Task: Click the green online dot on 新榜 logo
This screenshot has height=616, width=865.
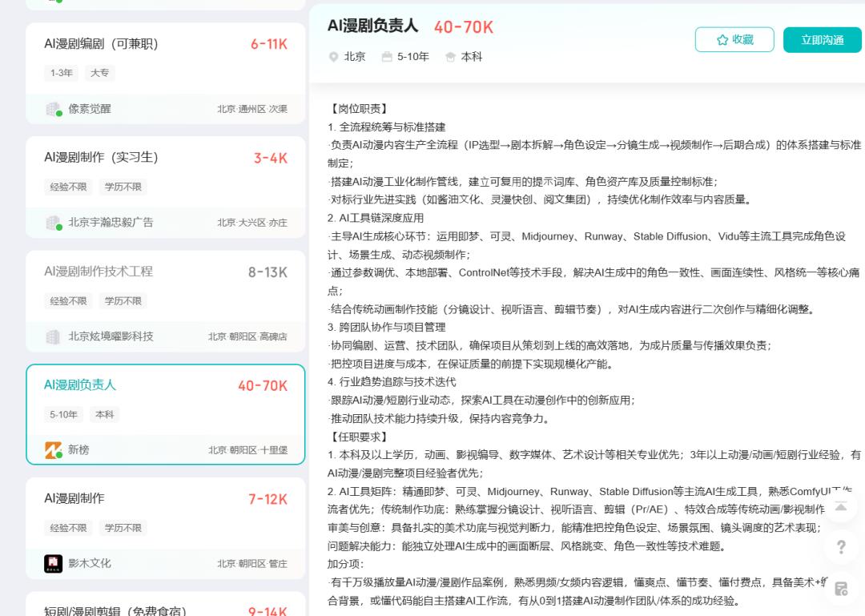Action: [x=59, y=456]
